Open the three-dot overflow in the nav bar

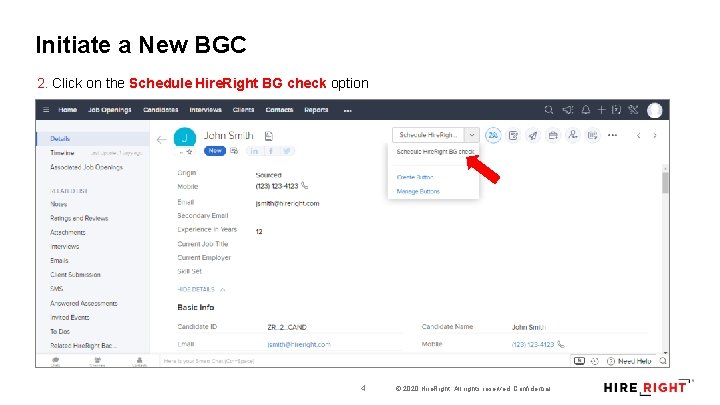pos(348,111)
